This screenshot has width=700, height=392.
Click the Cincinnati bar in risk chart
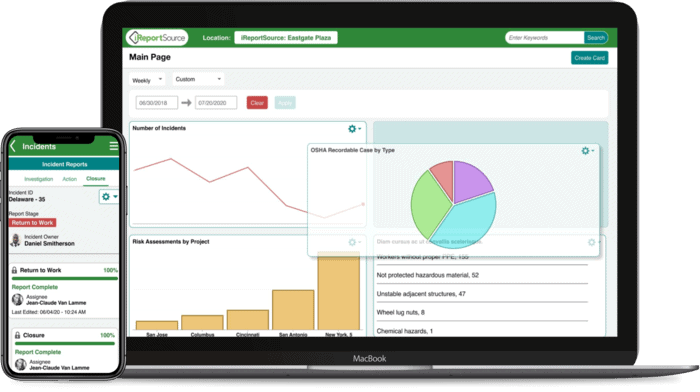click(248, 320)
